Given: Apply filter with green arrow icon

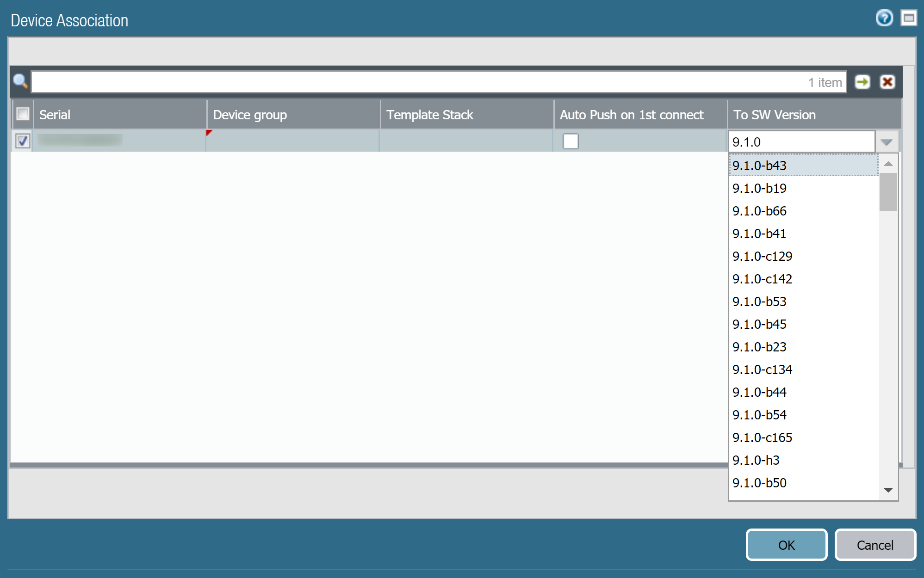Looking at the screenshot, I should (x=862, y=82).
